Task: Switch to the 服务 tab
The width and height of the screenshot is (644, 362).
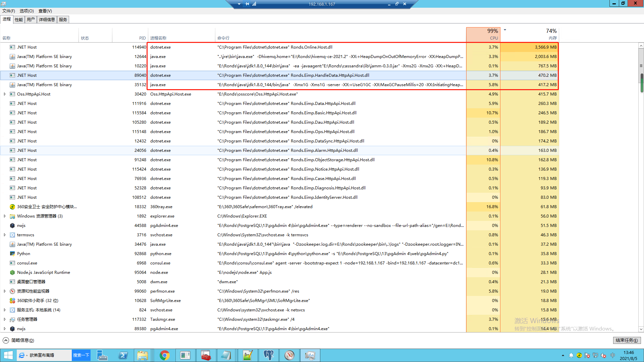Action: pyautogui.click(x=63, y=19)
